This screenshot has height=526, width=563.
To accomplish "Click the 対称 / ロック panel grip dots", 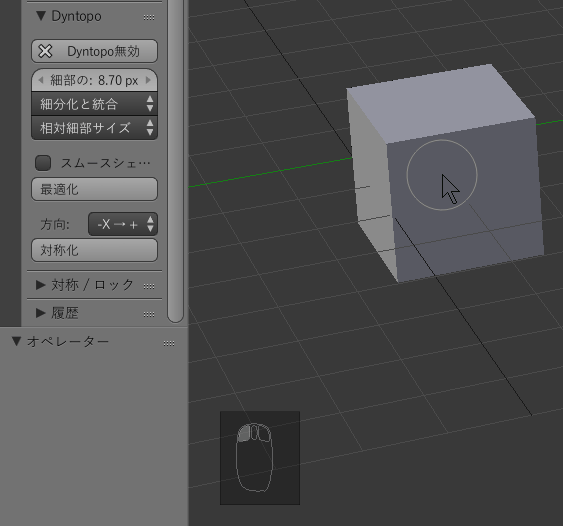I will click(x=149, y=286).
